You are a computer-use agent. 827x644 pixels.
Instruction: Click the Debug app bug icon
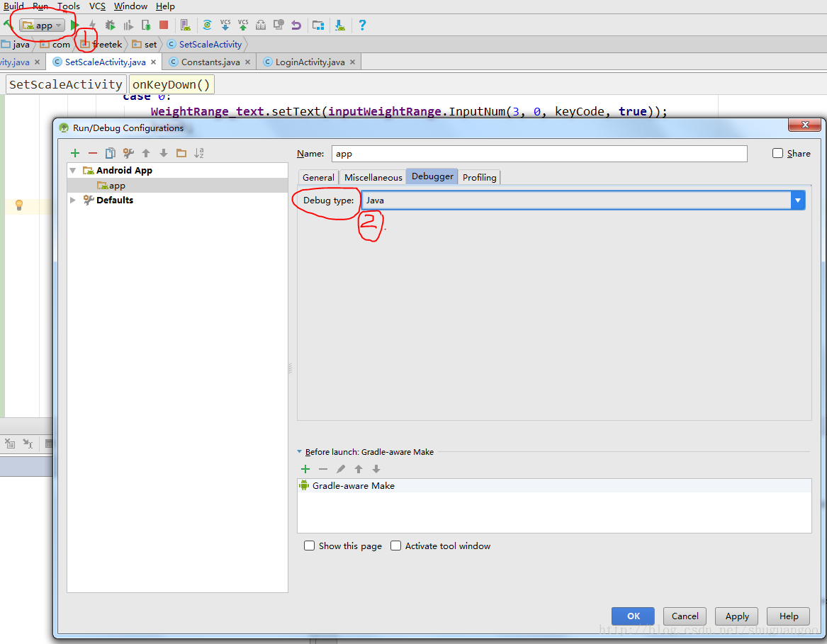110,25
